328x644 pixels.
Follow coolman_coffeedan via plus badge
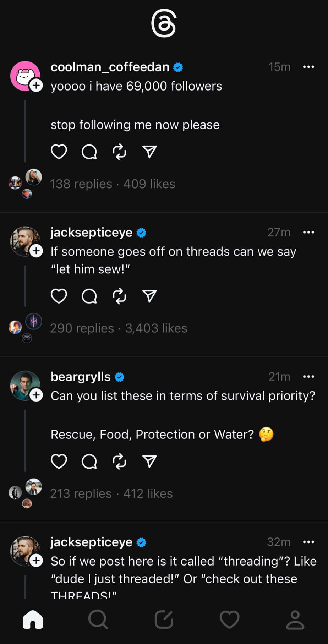tap(36, 86)
